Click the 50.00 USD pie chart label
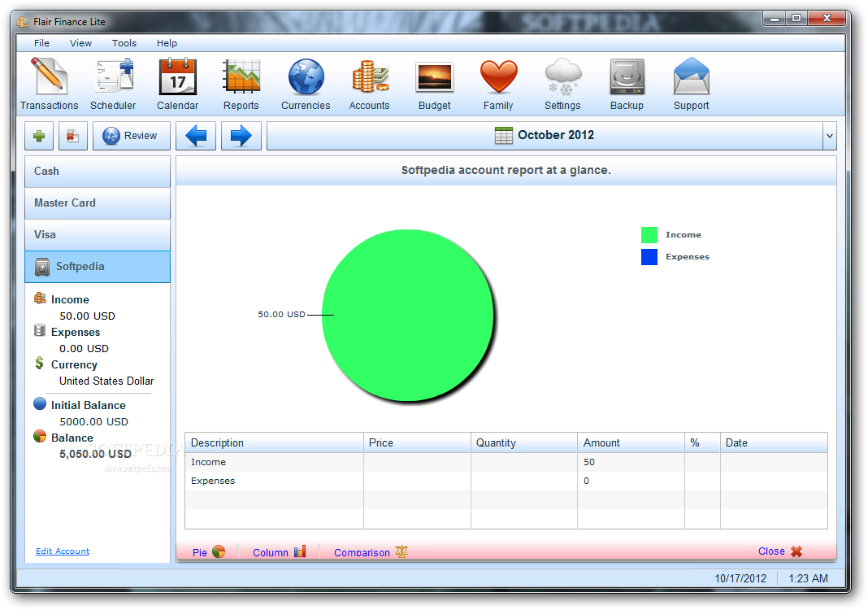 (281, 314)
